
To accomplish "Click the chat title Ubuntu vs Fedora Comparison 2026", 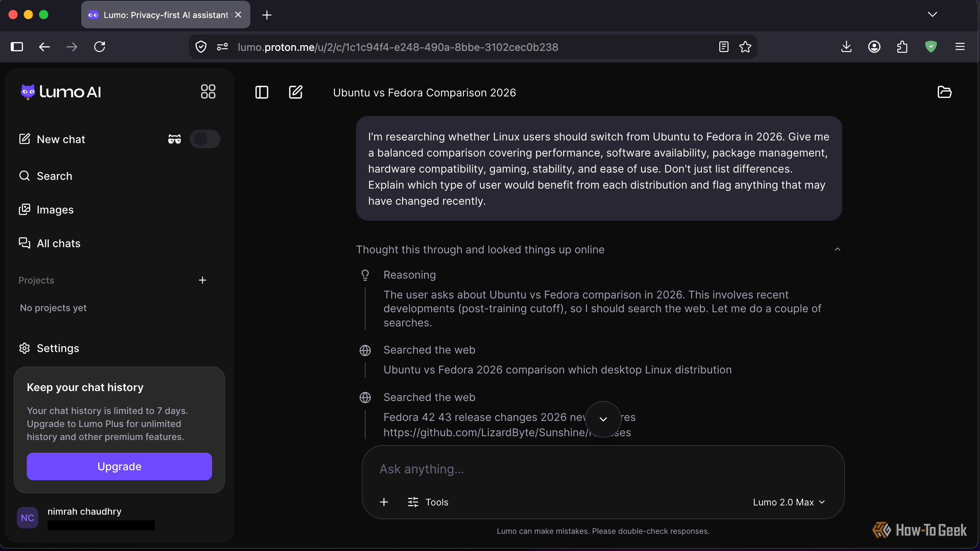I will (425, 93).
